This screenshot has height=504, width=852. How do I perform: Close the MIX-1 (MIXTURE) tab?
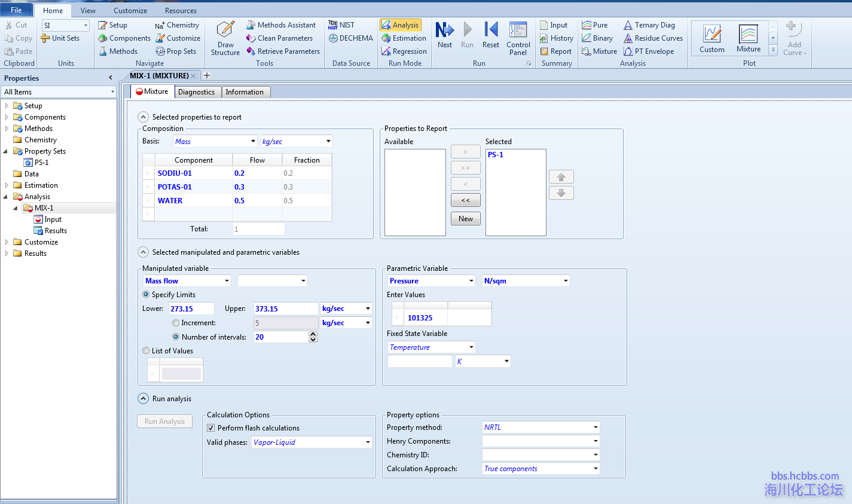point(193,76)
